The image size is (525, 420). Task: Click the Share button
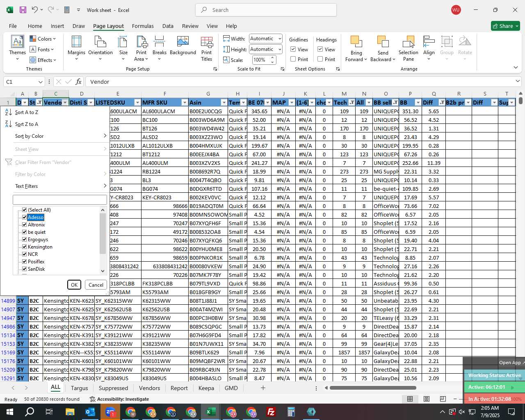[x=506, y=26]
